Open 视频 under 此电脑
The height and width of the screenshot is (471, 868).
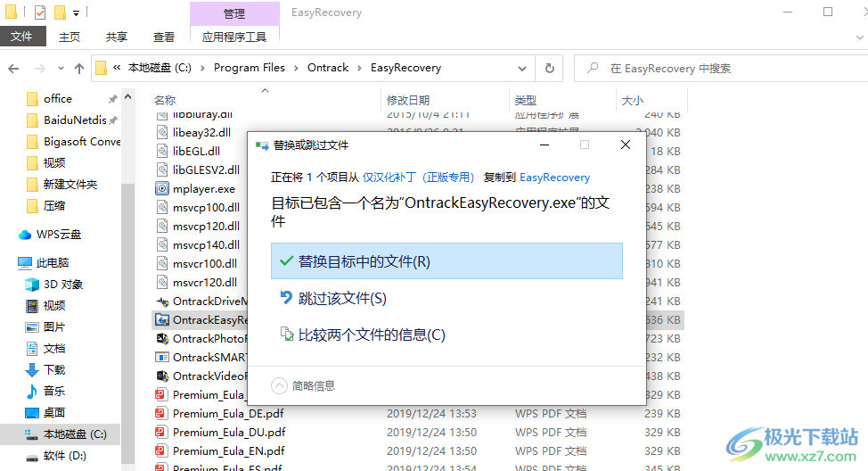click(x=53, y=305)
